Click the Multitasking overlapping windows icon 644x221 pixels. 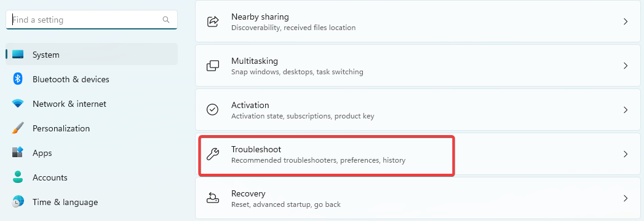click(212, 66)
